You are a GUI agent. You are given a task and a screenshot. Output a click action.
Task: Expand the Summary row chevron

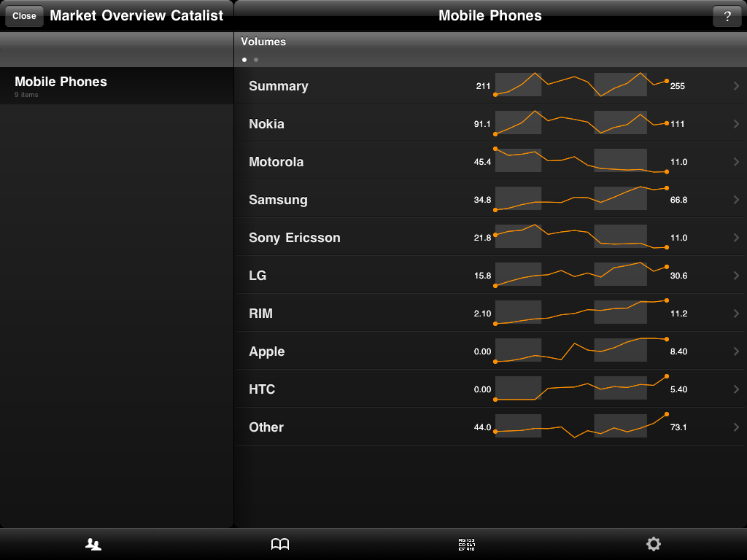tap(736, 86)
